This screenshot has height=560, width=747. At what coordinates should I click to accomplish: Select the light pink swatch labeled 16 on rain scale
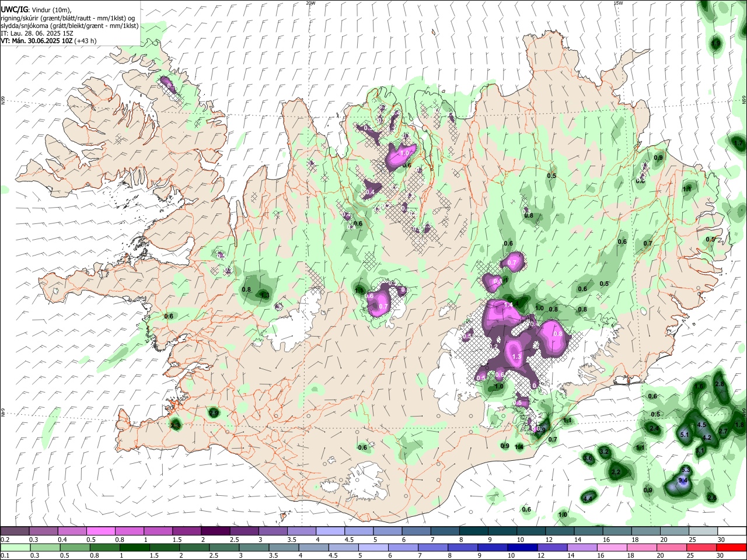tap(612, 547)
